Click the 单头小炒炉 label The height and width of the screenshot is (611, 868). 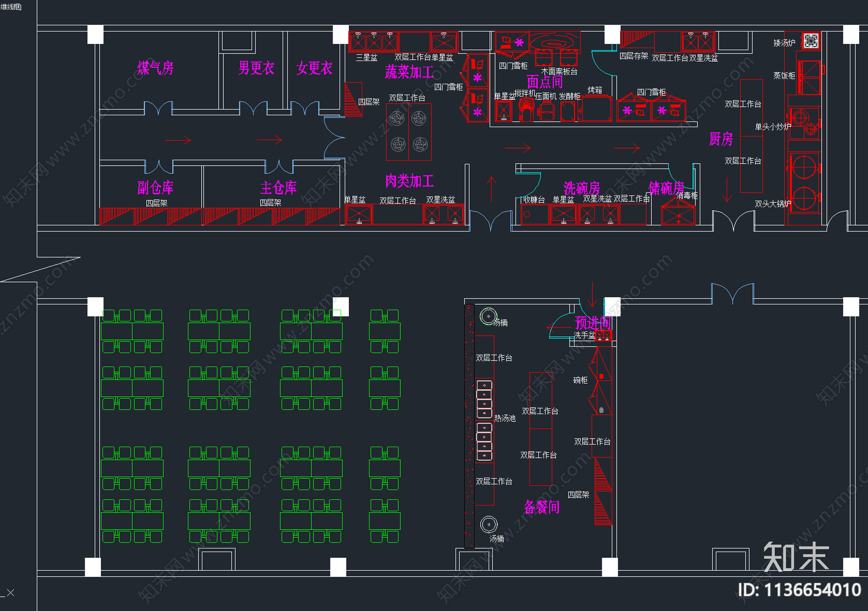[x=773, y=127]
